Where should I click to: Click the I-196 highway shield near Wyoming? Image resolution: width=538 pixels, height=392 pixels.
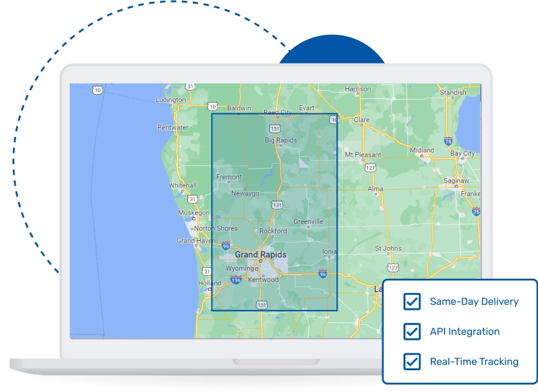[235, 281]
